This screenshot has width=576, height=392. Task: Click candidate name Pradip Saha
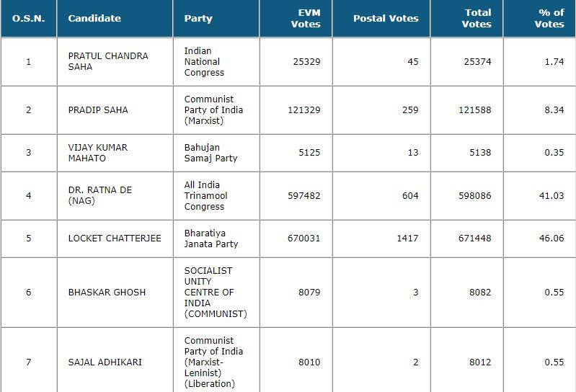point(98,110)
